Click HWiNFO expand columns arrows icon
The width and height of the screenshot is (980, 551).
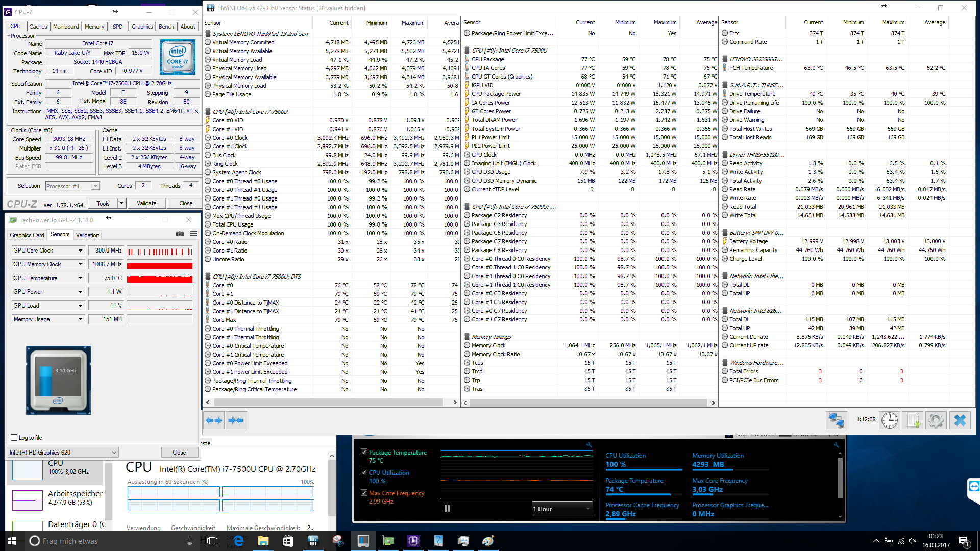214,420
